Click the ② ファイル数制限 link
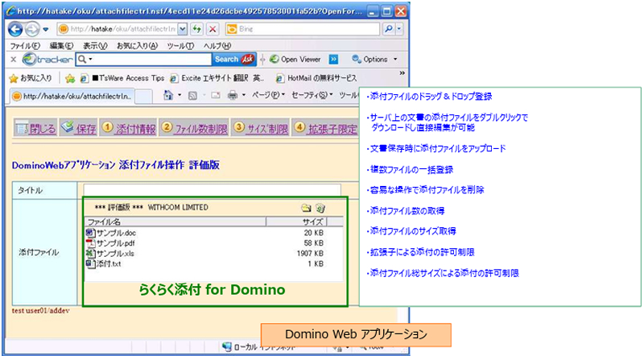This screenshot has width=644, height=356. 194,128
